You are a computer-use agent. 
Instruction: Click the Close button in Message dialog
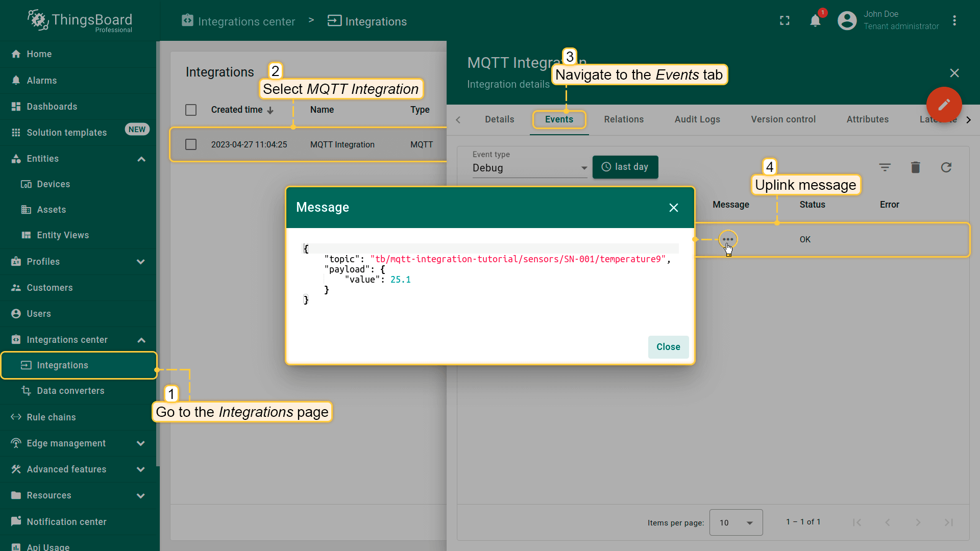(668, 347)
